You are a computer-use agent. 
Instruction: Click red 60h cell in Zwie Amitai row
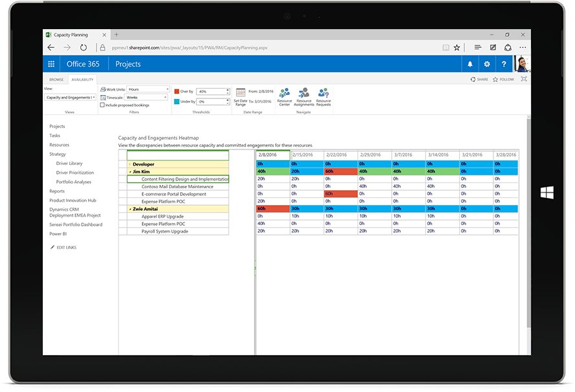pyautogui.click(x=273, y=209)
